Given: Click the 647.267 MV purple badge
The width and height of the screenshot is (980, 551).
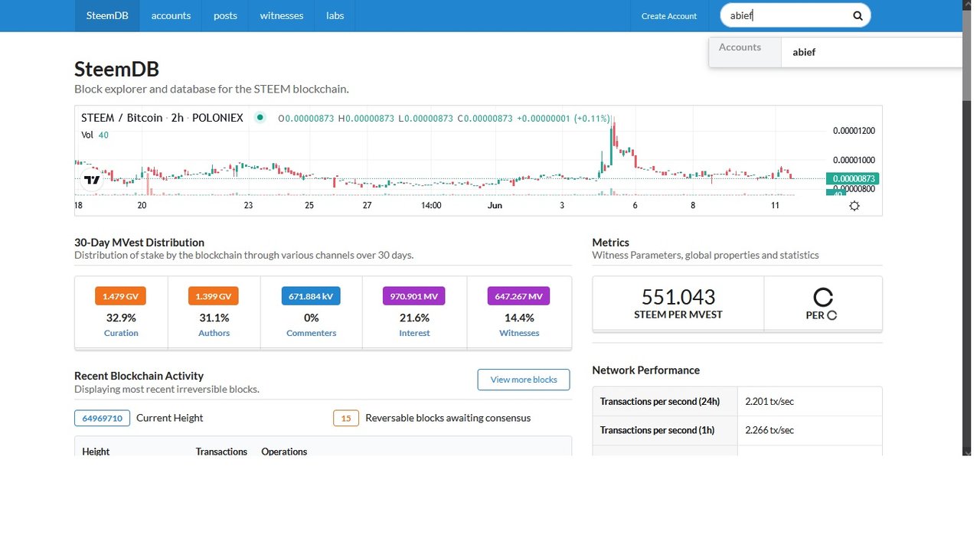Looking at the screenshot, I should click(518, 296).
